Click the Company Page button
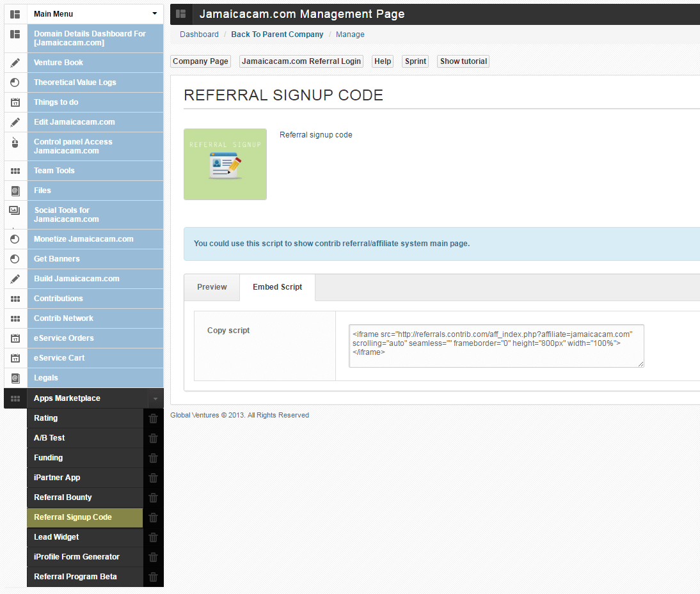The width and height of the screenshot is (700, 594). [200, 61]
